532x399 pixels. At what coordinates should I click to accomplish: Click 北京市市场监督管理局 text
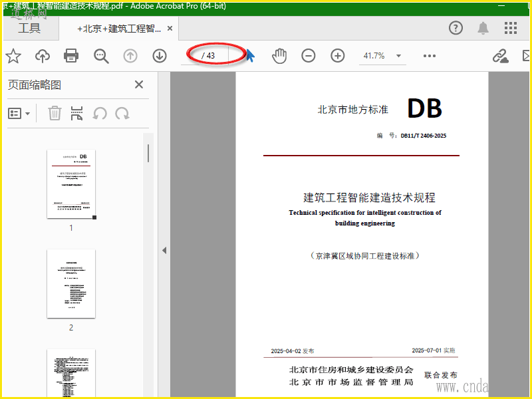351,382
